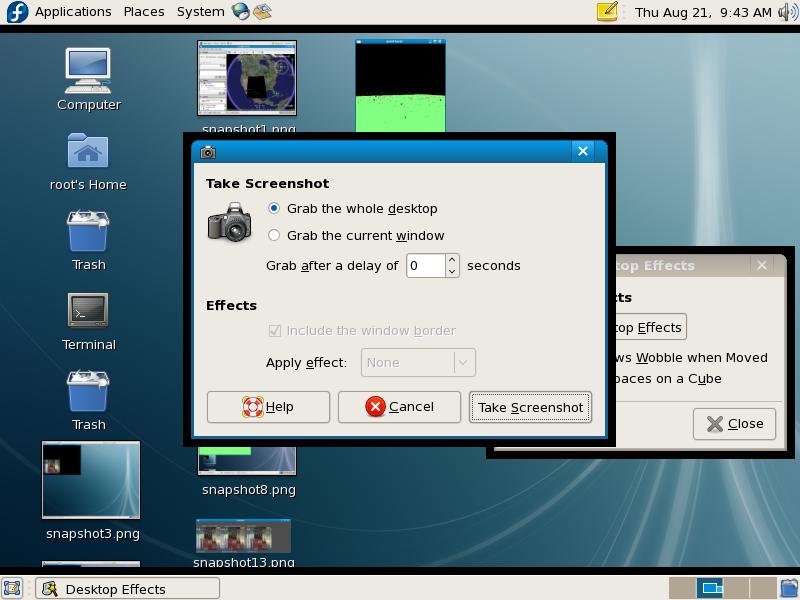Click the sticky notes panel icon
The width and height of the screenshot is (800, 600).
pos(607,12)
